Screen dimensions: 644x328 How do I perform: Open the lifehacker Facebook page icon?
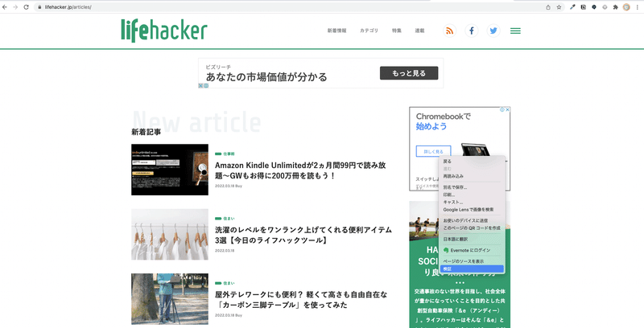[x=472, y=31]
